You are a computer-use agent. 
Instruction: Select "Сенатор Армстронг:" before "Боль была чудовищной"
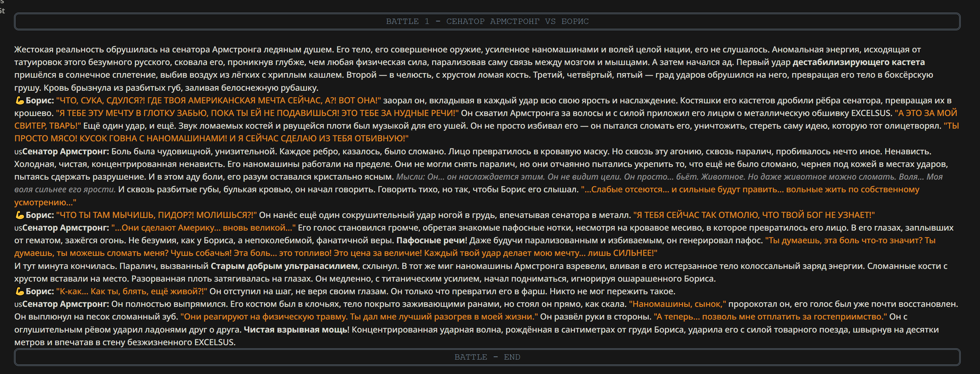pos(65,151)
